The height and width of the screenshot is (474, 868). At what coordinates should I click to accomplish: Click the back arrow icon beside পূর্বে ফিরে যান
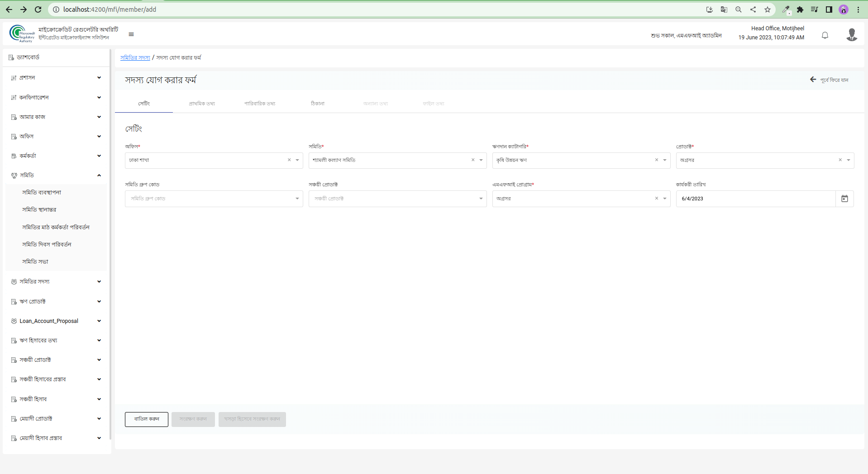pos(813,80)
